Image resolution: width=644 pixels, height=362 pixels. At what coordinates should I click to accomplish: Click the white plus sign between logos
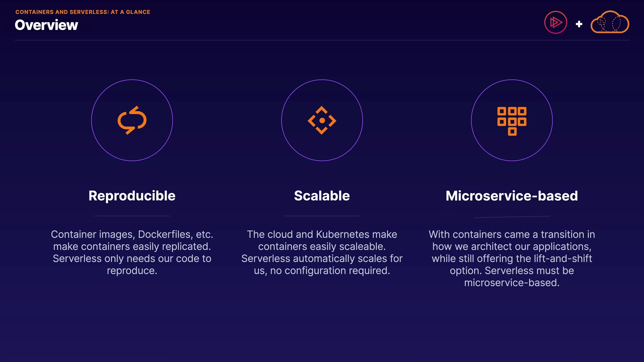pyautogui.click(x=579, y=24)
